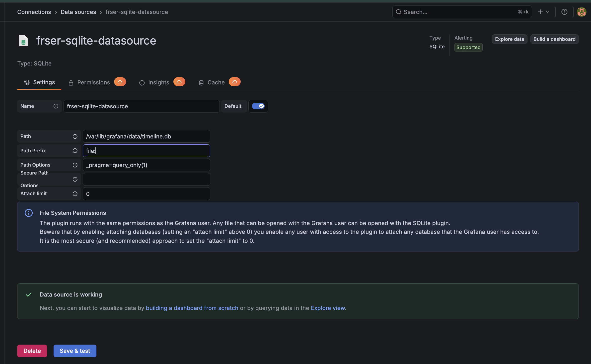Switch to the Cache tab
The height and width of the screenshot is (364, 591).
(212, 83)
